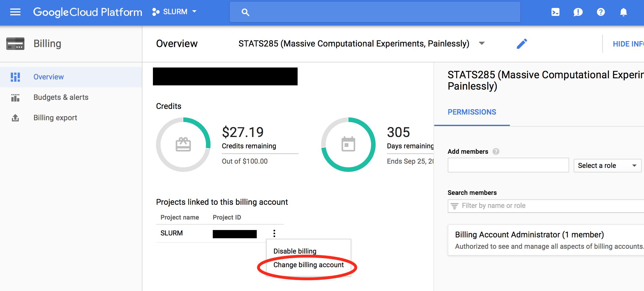
Task: Click the Billing export upload icon
Action: pos(15,118)
